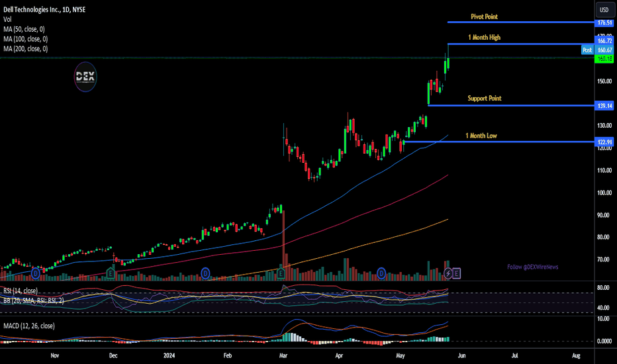
Task: Select the BB (20, SMA, RSI) legend
Action: pos(34,300)
